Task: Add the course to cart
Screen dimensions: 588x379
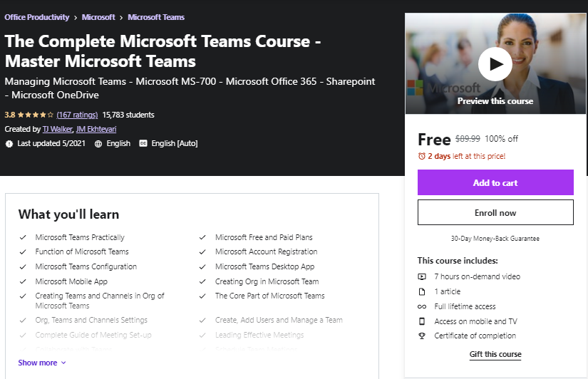Action: [x=495, y=182]
